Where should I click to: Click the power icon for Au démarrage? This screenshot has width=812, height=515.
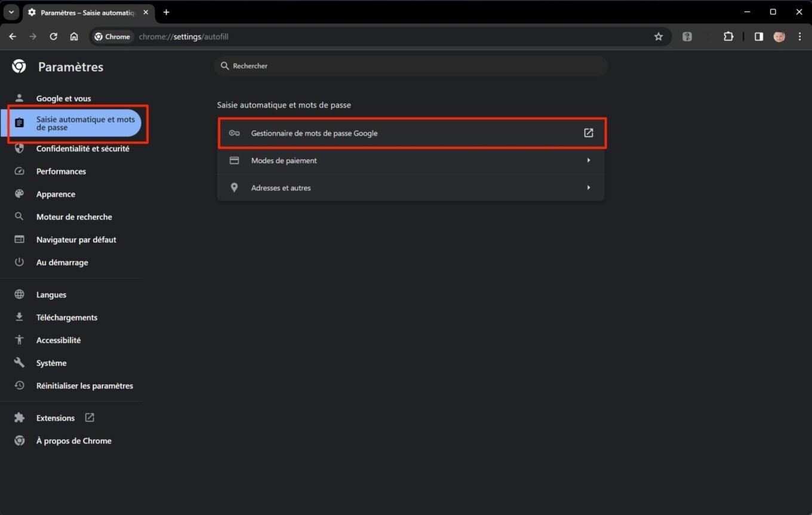[19, 262]
